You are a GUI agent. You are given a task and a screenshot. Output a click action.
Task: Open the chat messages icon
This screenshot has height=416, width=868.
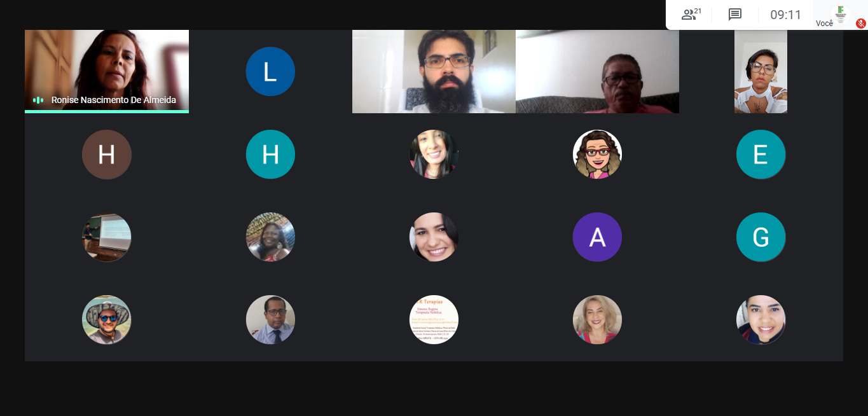point(735,15)
